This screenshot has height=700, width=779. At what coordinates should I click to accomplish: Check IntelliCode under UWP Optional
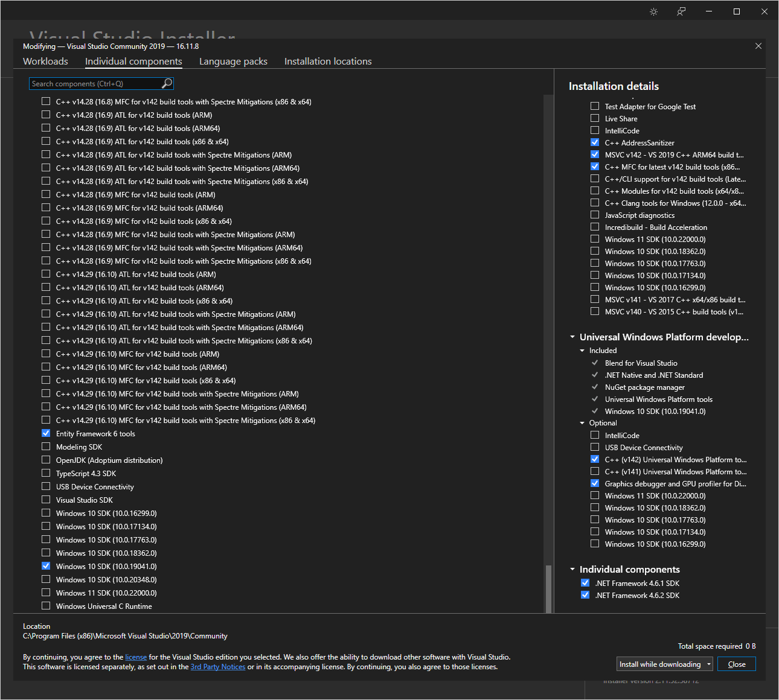[595, 435]
